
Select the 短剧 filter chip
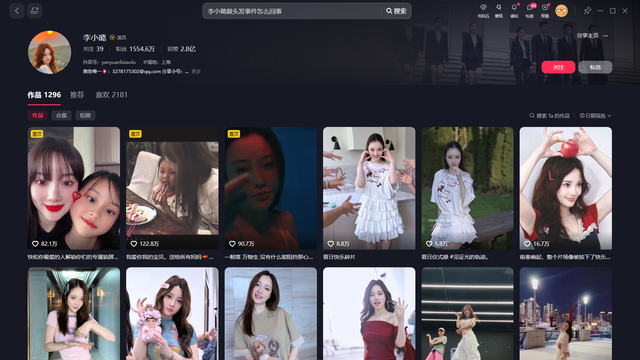(x=85, y=116)
